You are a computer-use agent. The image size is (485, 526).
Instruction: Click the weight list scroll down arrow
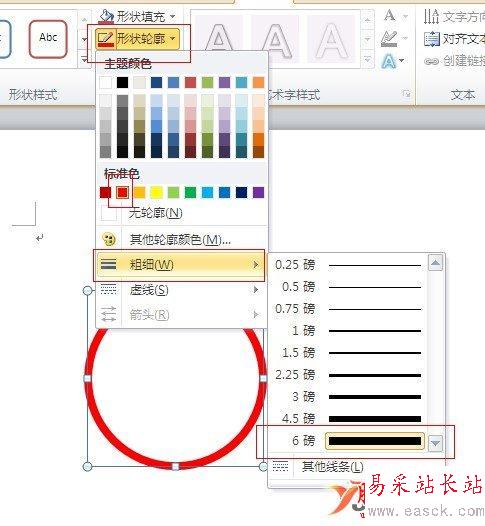coord(435,443)
